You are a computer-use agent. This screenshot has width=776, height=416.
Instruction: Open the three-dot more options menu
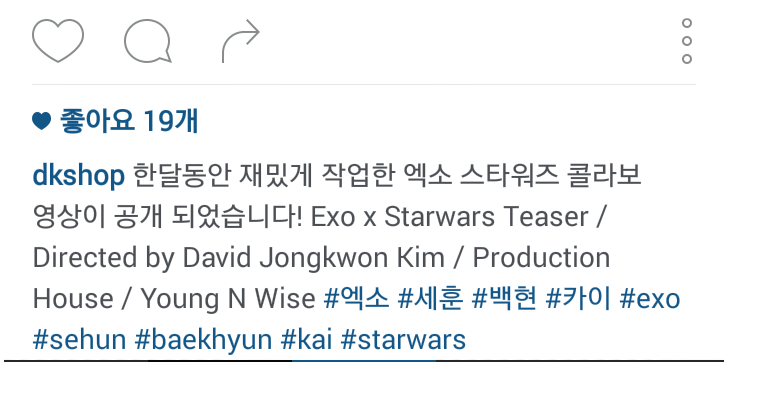coord(686,41)
